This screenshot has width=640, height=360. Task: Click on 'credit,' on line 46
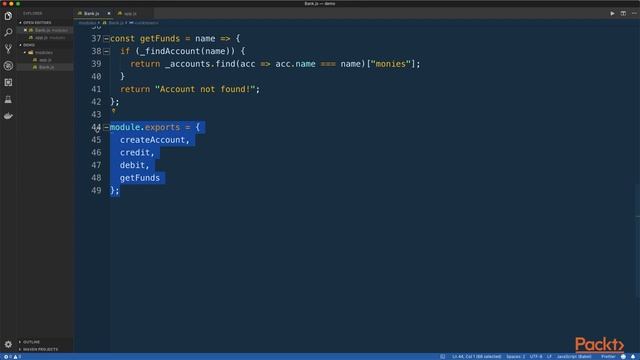click(x=137, y=153)
